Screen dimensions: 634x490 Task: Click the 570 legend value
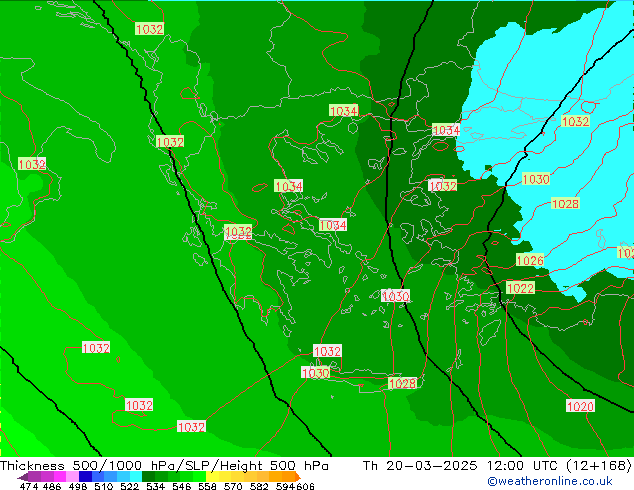coord(233,486)
